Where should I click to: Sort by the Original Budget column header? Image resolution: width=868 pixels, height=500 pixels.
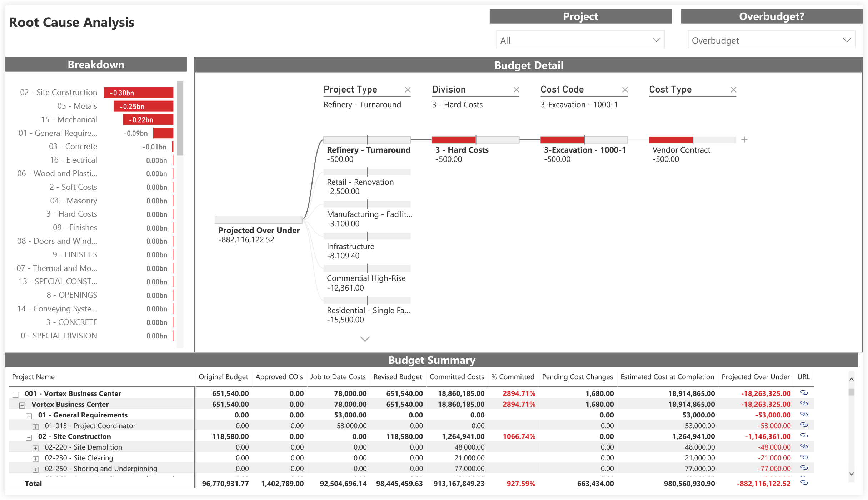click(223, 377)
